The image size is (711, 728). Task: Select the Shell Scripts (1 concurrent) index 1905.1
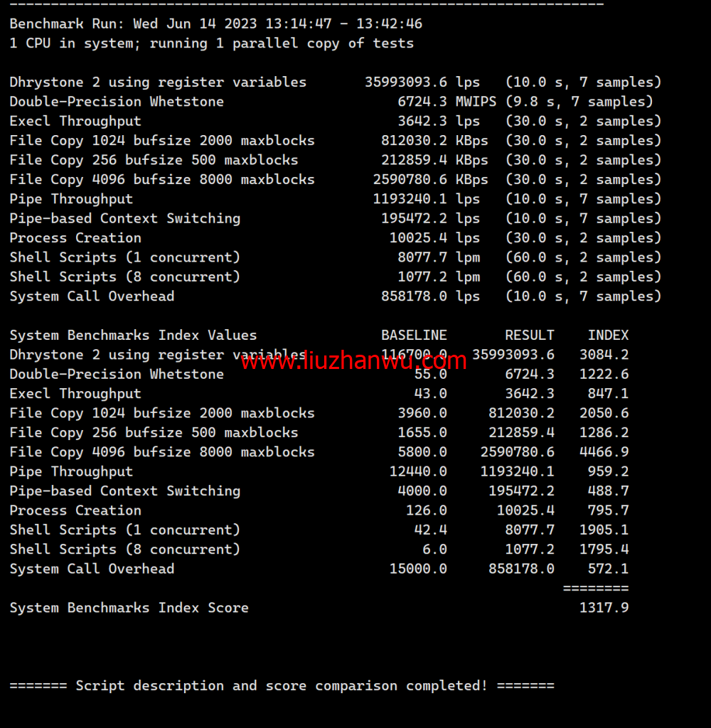tap(604, 530)
